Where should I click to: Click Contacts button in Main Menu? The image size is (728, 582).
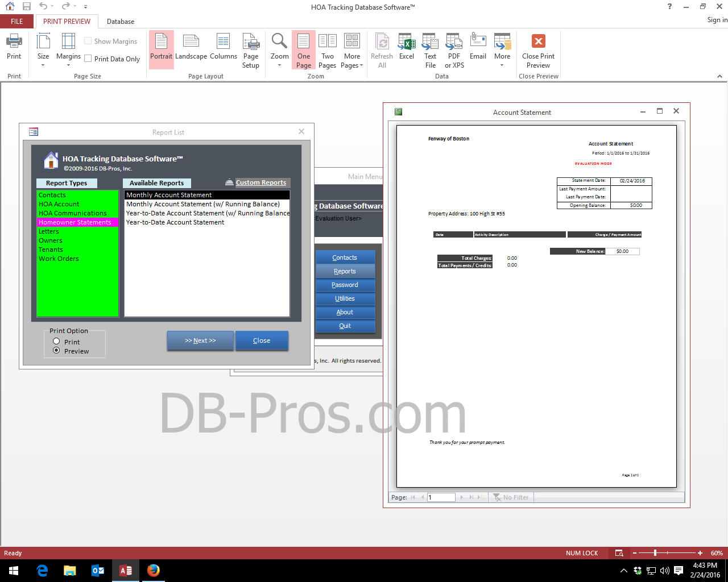point(345,257)
